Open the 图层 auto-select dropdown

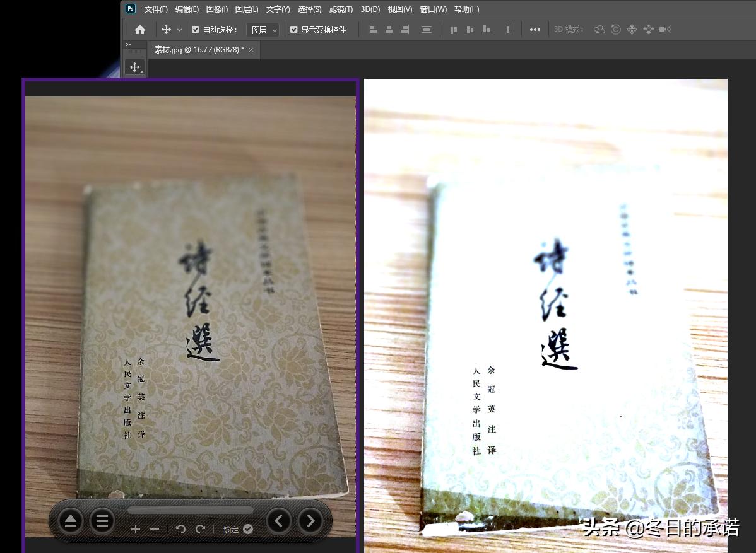263,29
